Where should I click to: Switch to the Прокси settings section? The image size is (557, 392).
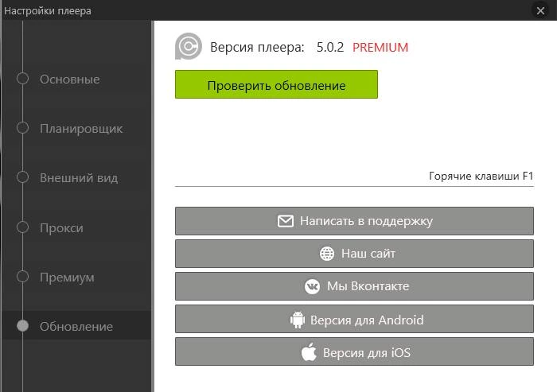click(x=61, y=227)
